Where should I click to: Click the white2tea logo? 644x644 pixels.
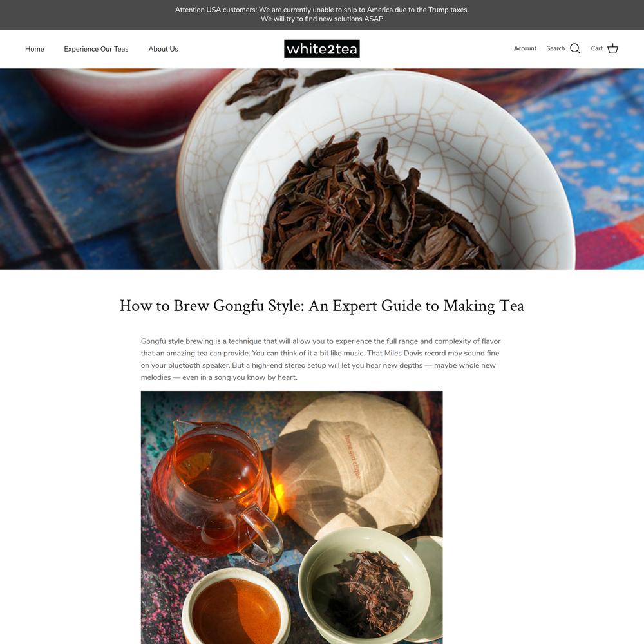(x=321, y=48)
